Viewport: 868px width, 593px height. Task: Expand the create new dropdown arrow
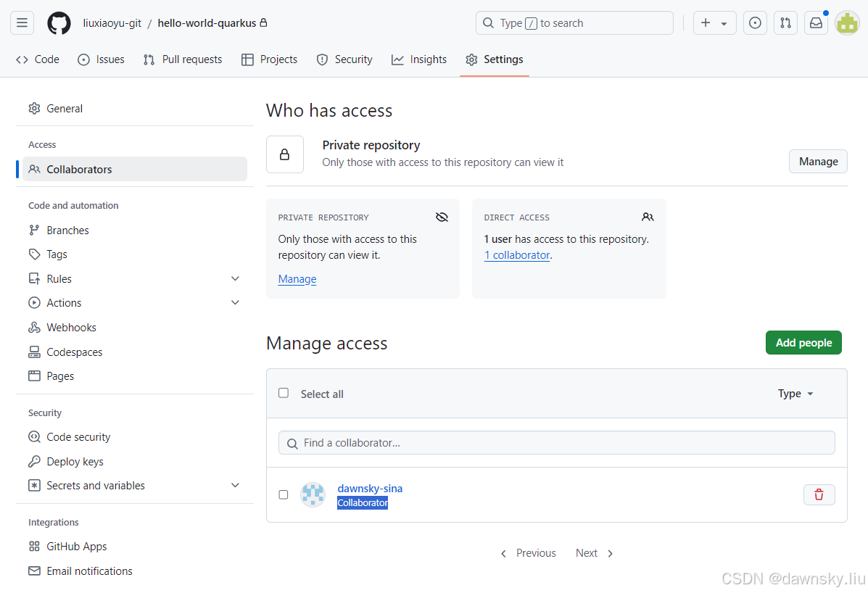(x=724, y=23)
